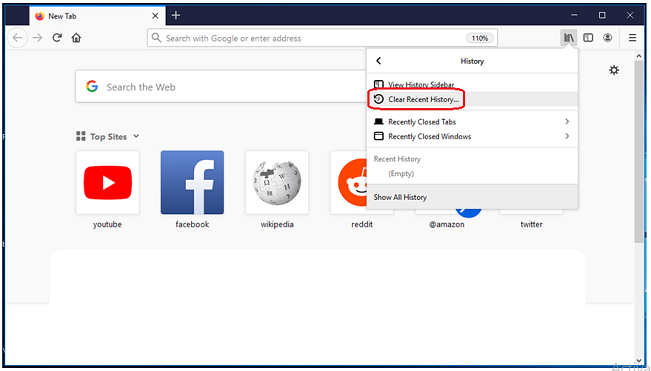Click the browser Back arrow button
The image size is (651, 371).
(17, 38)
